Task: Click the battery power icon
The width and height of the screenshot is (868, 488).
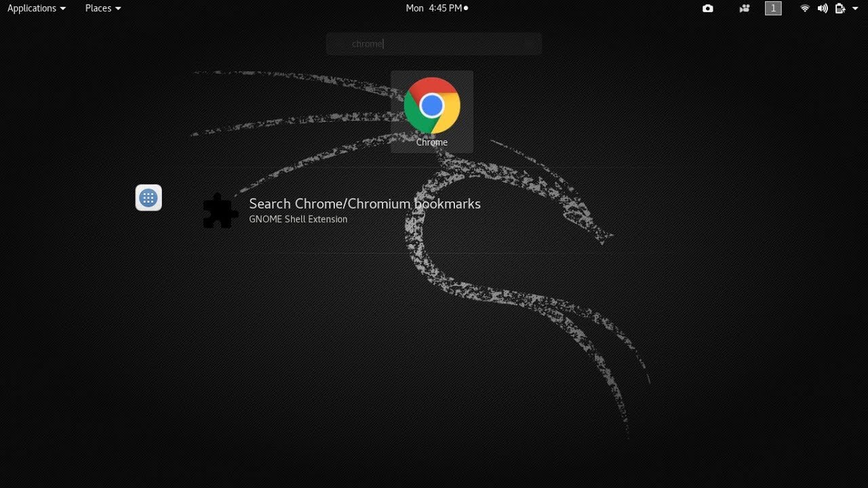Action: (x=840, y=8)
